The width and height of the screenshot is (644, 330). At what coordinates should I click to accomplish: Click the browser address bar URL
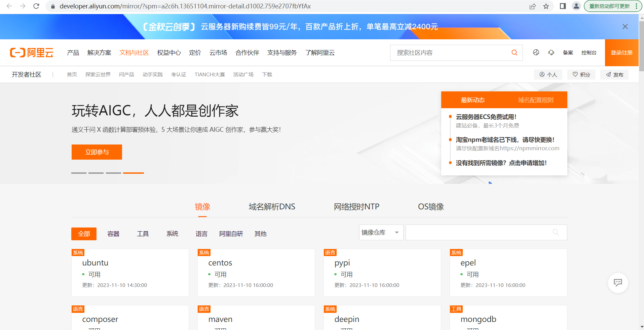point(185,6)
